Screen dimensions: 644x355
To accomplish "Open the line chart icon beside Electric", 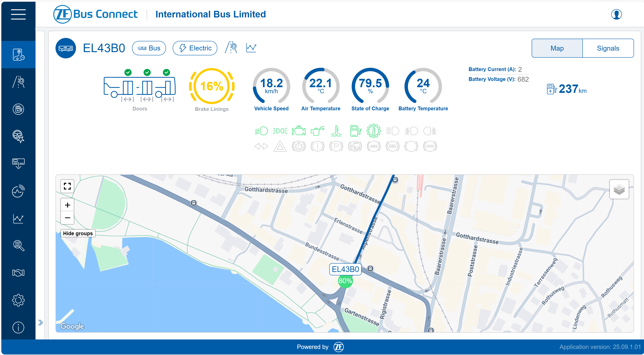I will tap(251, 48).
